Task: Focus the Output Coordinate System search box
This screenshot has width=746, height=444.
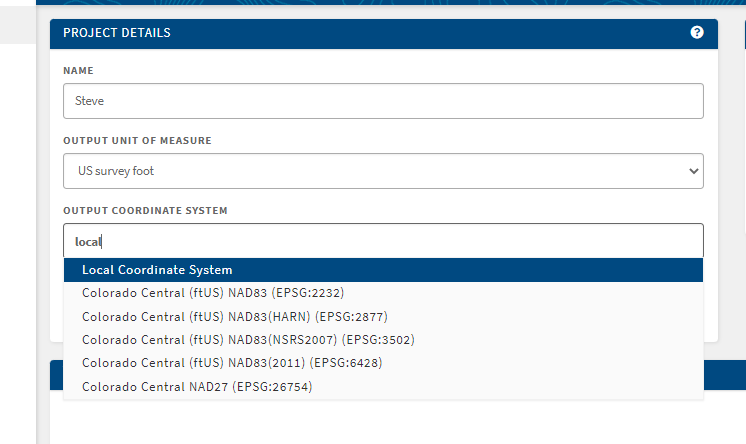Action: click(x=383, y=241)
